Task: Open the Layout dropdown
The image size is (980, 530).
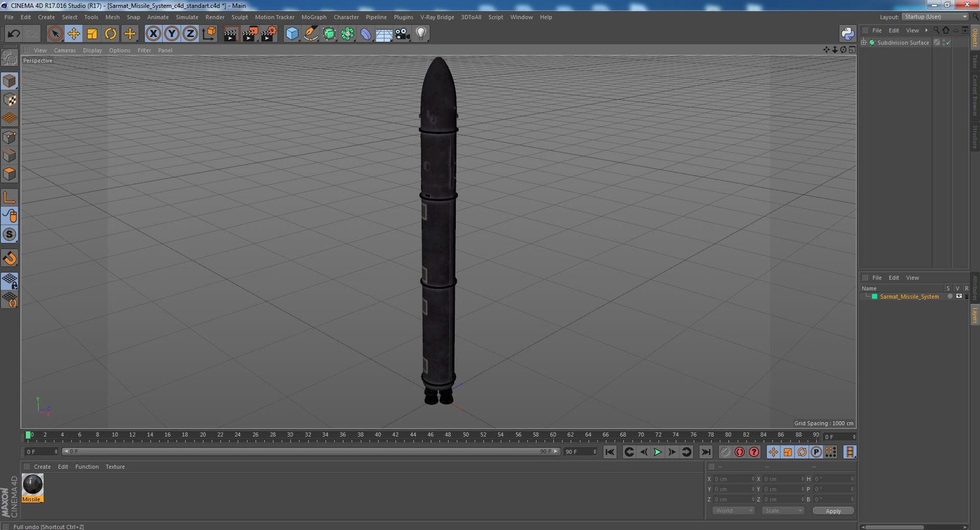Action: pyautogui.click(x=935, y=17)
